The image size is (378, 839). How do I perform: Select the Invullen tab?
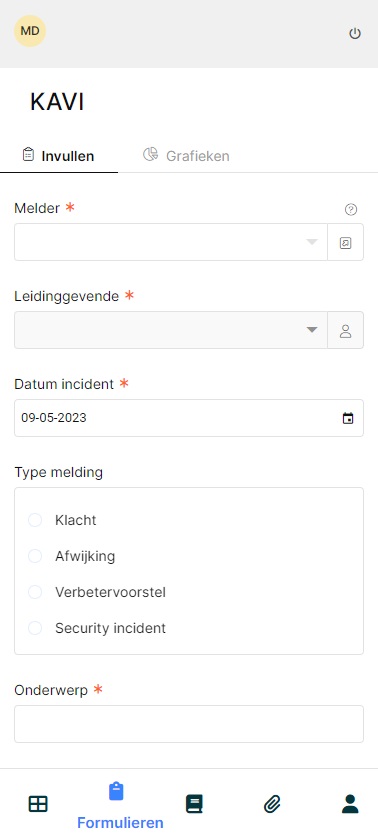pyautogui.click(x=58, y=156)
